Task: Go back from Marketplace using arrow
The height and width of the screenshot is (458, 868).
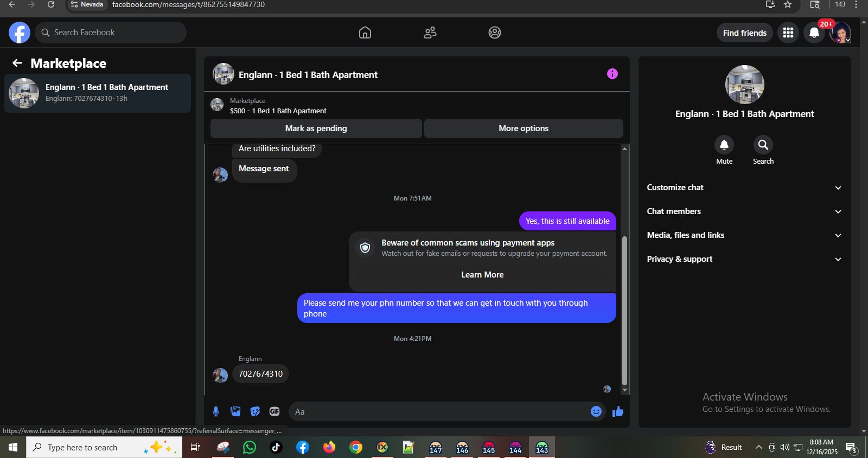Action: click(17, 63)
